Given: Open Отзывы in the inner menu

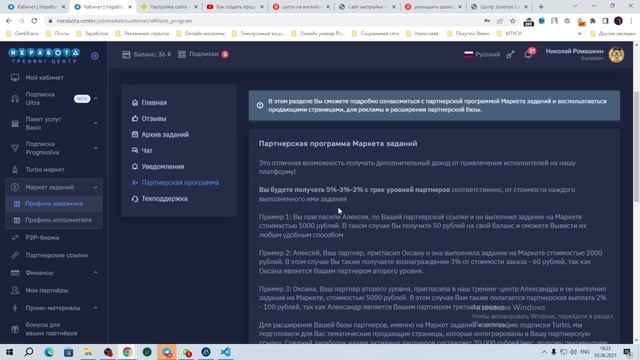Looking at the screenshot, I should point(149,118).
